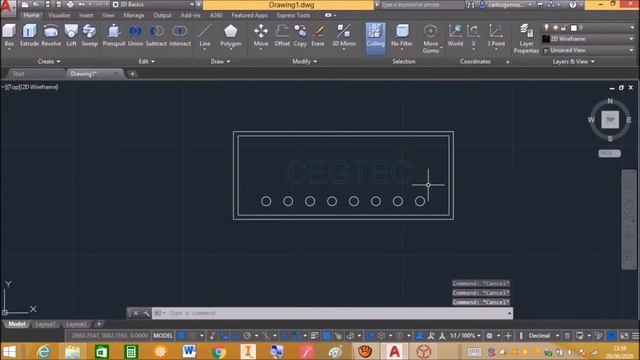
Task: Switch to the Visualize ribbon tab
Action: pos(59,15)
